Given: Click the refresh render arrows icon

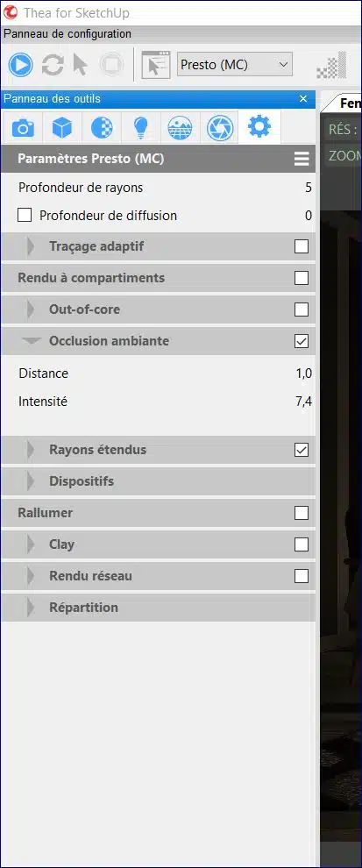Looking at the screenshot, I should pos(53,66).
